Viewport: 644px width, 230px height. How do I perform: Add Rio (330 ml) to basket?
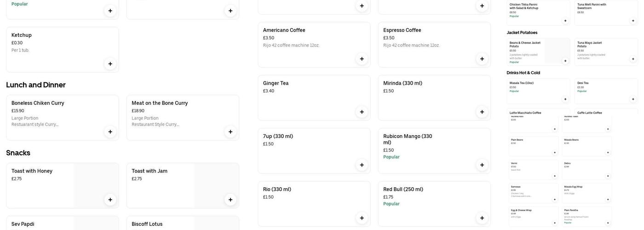point(362,218)
